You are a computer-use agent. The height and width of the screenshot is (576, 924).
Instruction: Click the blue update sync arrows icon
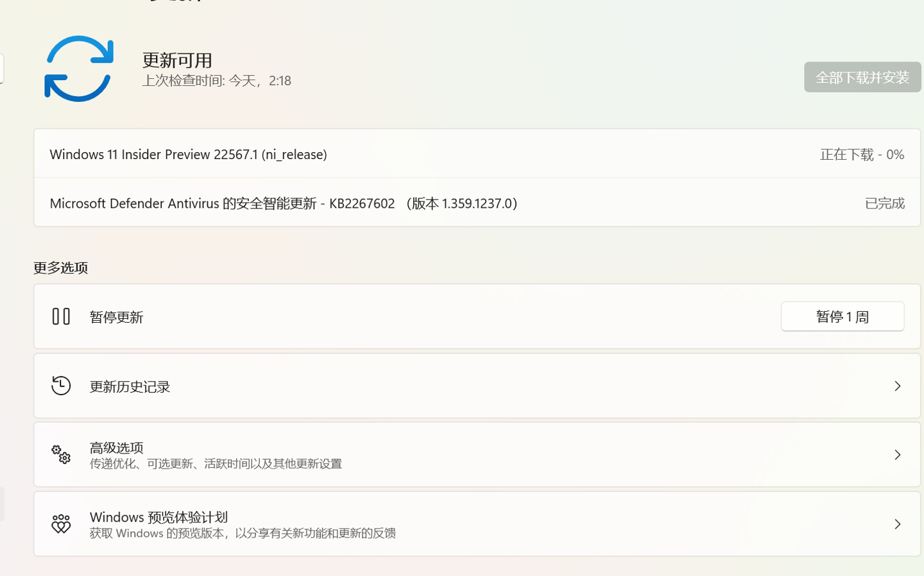(79, 69)
